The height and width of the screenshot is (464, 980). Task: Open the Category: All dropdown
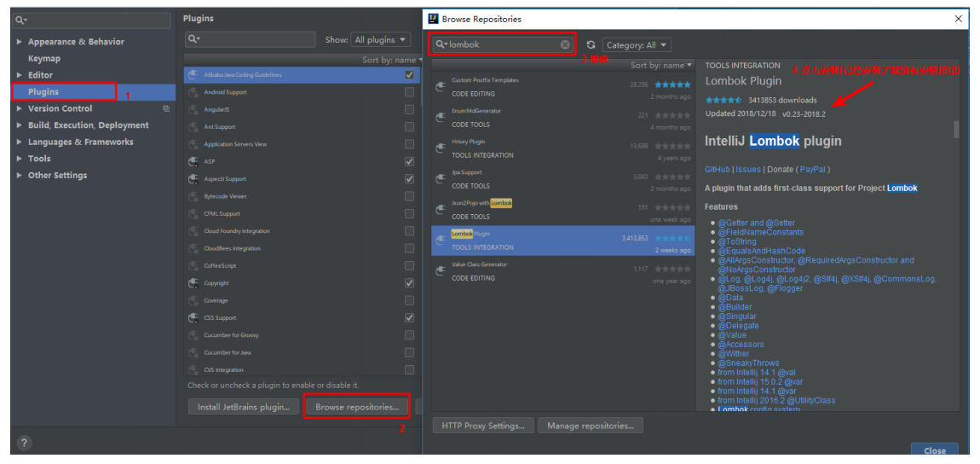click(x=637, y=45)
